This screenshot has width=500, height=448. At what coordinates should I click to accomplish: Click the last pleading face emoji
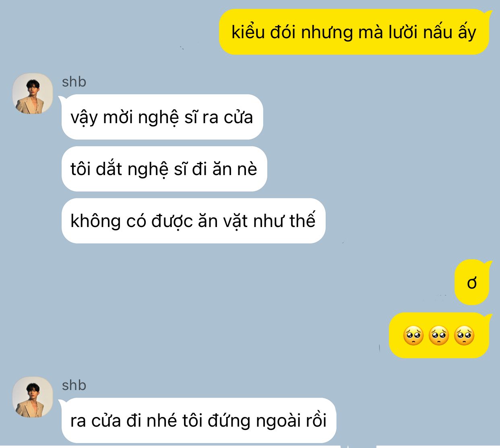[x=464, y=335]
